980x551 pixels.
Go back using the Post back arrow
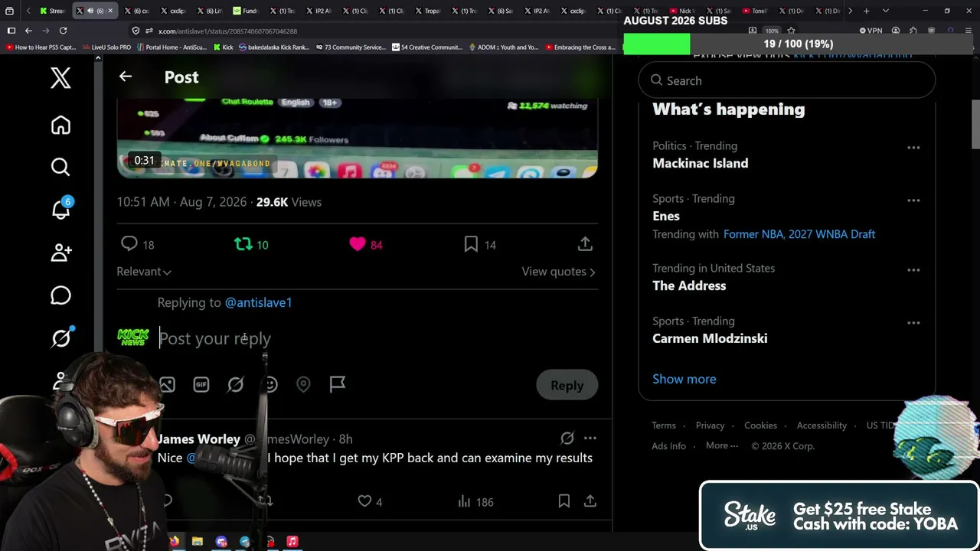coord(126,77)
